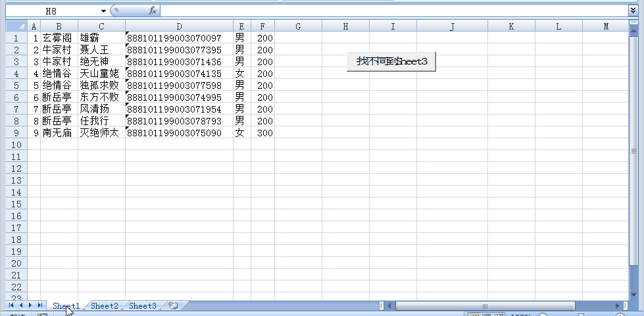
Task: Select row 16 header
Action: [x=16, y=216]
